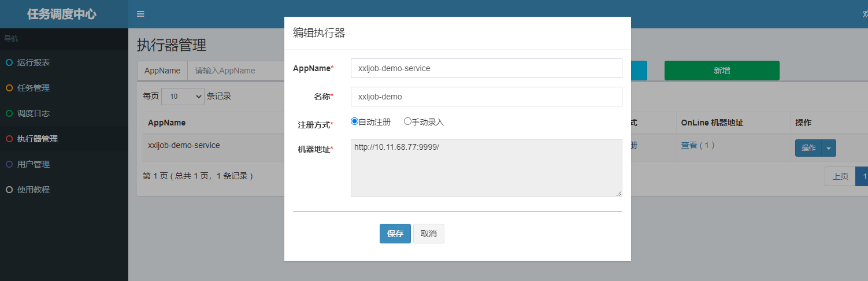Click the hamburger sidebar toggle icon
Screen dimensions: 868x281
click(x=140, y=14)
